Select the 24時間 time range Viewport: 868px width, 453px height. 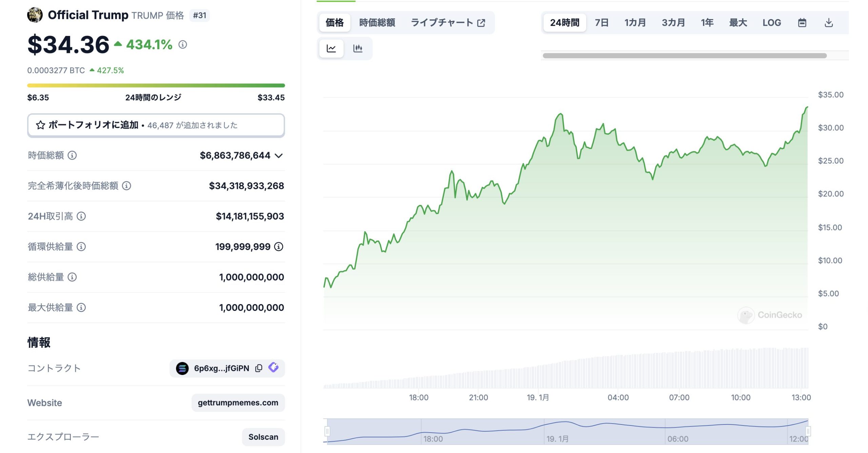(x=564, y=23)
